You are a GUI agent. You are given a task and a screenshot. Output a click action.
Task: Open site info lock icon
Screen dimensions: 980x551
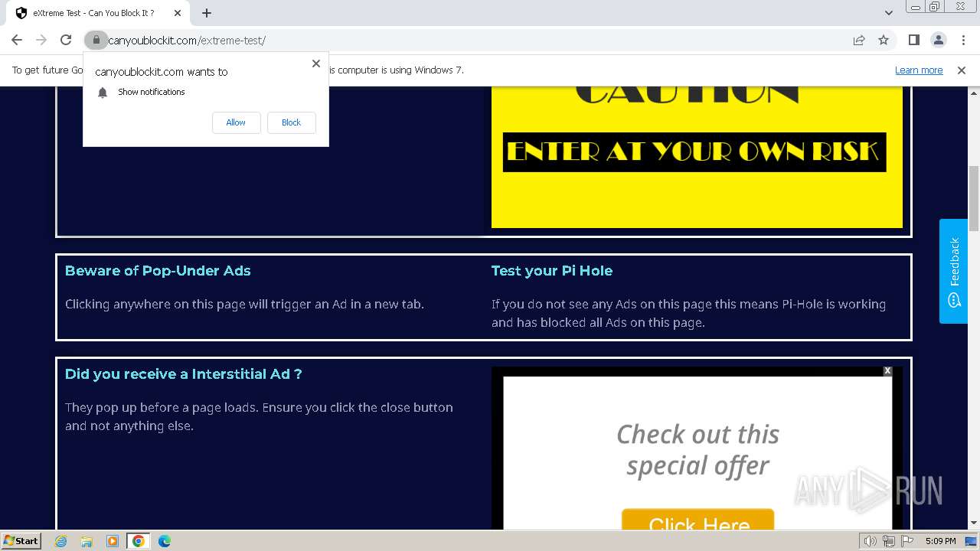[96, 40]
